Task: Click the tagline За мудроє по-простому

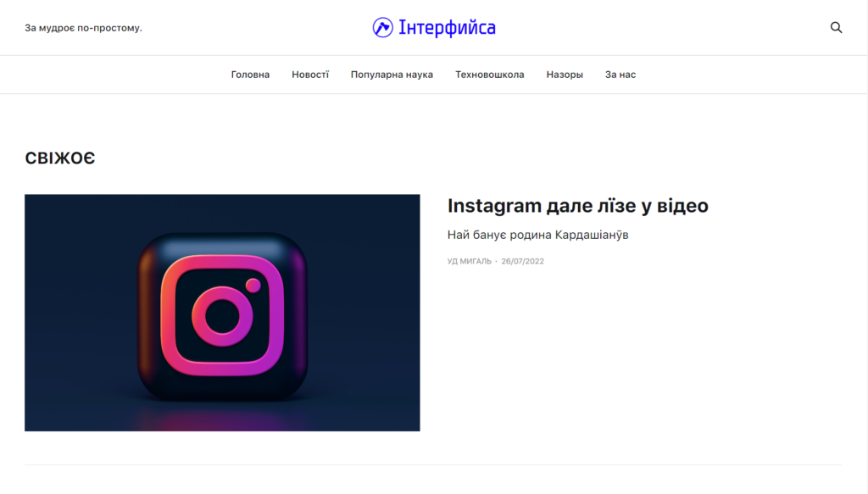Action: point(83,28)
